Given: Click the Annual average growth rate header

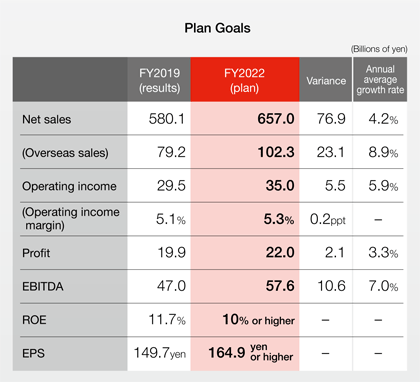Looking at the screenshot, I should click(380, 79).
